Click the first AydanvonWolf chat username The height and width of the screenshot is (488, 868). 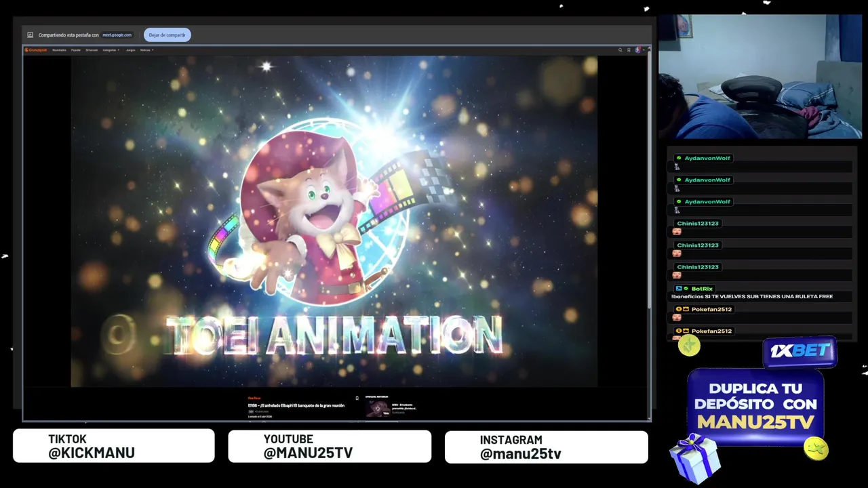(707, 158)
